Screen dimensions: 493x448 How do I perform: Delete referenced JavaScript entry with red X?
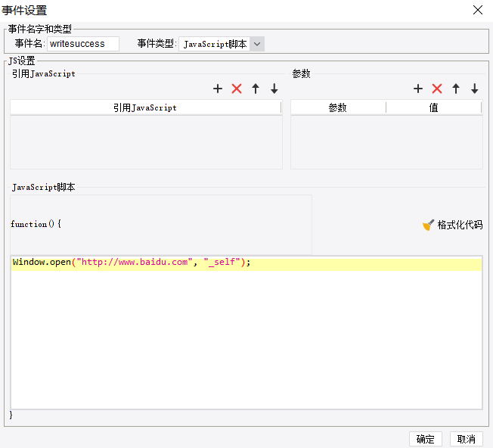237,89
